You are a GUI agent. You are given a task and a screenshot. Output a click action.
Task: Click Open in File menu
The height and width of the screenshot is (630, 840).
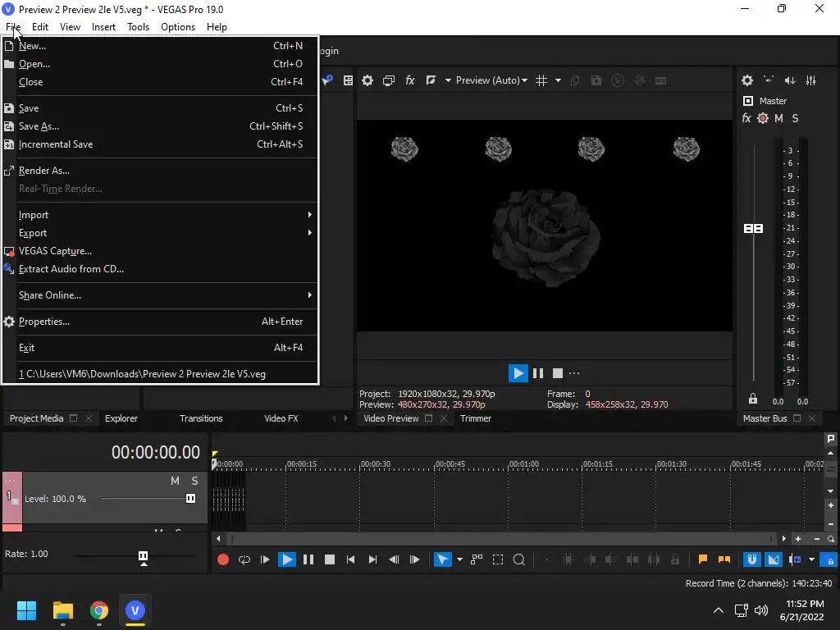161,64
